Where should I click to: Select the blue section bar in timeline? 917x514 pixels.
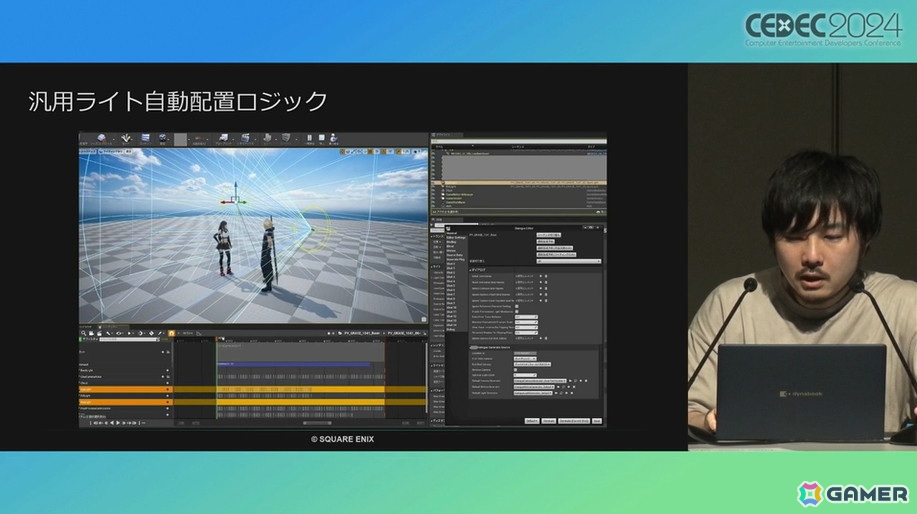[293, 364]
